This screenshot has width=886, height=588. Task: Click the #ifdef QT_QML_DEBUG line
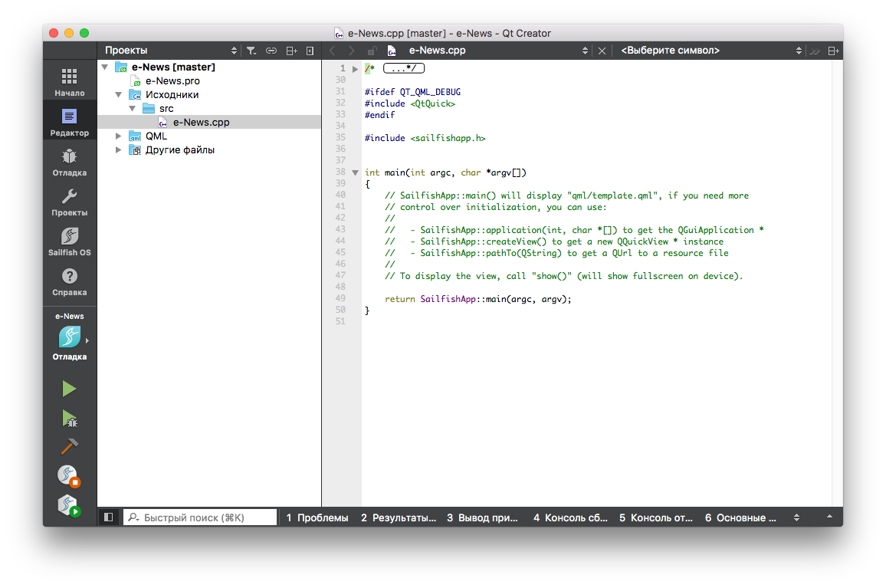click(412, 92)
